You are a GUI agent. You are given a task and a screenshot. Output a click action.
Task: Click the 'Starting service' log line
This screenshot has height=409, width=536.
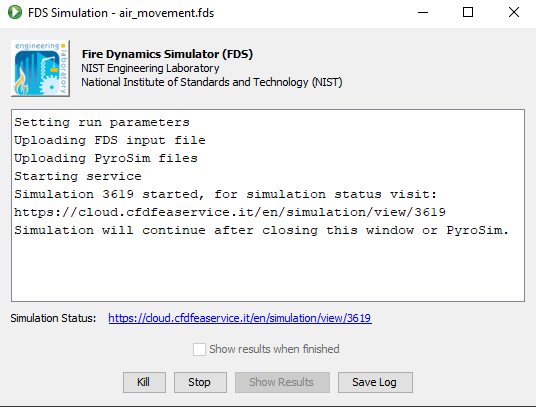coord(78,176)
